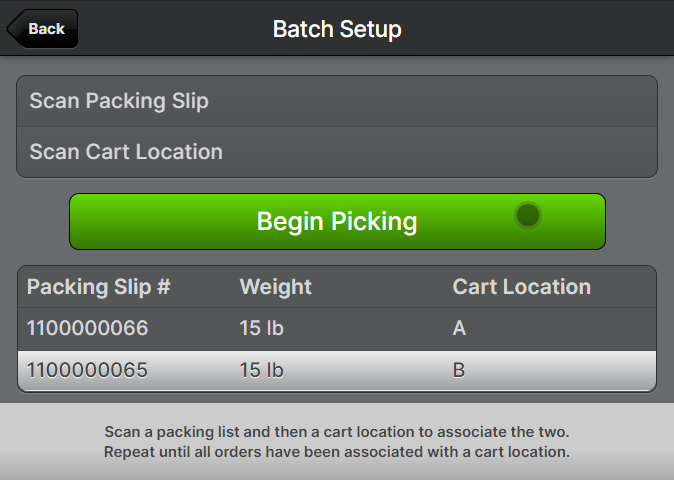Image resolution: width=674 pixels, height=480 pixels.
Task: Sort by Packing Slip # column header
Action: 99,287
